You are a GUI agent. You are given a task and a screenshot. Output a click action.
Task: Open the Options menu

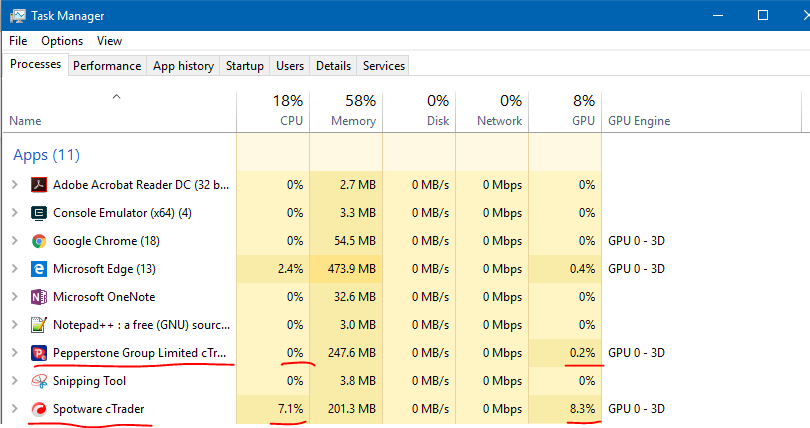click(x=62, y=41)
